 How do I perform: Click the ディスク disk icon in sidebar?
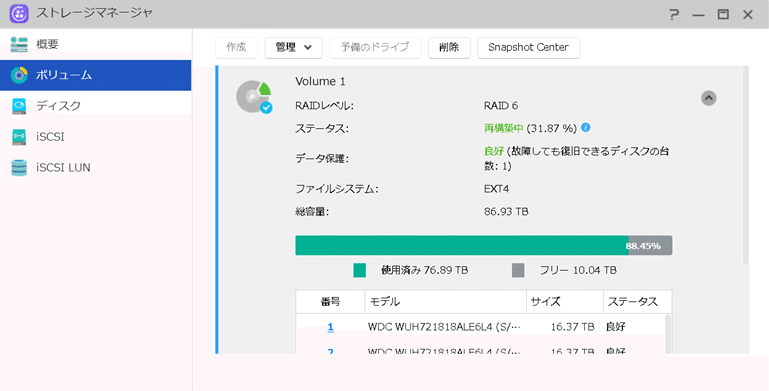(x=19, y=106)
